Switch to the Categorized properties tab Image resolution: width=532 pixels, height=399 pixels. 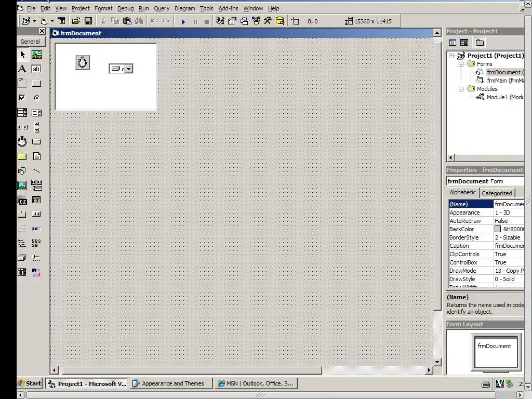pos(497,193)
